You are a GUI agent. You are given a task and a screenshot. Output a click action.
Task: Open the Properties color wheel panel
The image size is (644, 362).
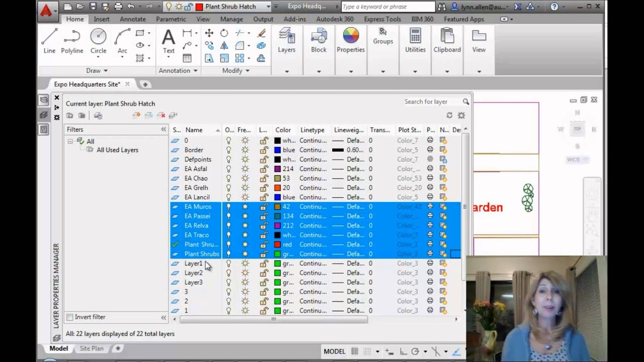click(x=351, y=40)
